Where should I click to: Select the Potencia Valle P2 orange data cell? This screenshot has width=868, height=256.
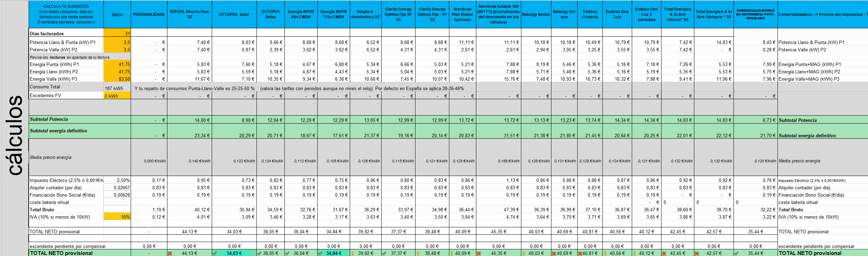click(117, 50)
